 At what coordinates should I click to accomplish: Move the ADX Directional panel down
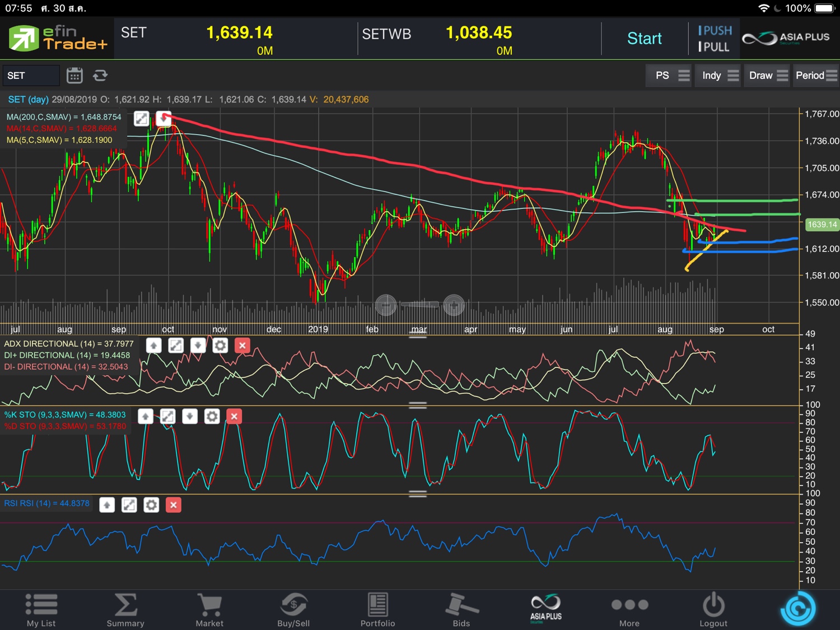tap(198, 346)
